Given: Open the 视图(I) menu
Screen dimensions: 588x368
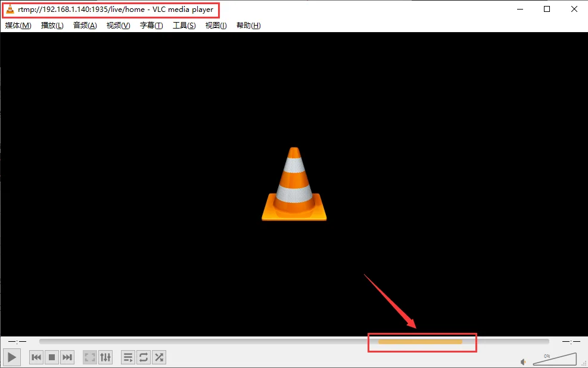Looking at the screenshot, I should [216, 26].
